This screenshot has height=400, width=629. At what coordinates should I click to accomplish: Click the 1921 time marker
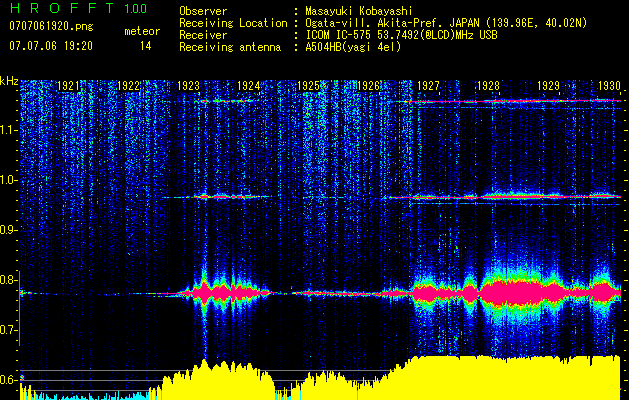tap(69, 87)
